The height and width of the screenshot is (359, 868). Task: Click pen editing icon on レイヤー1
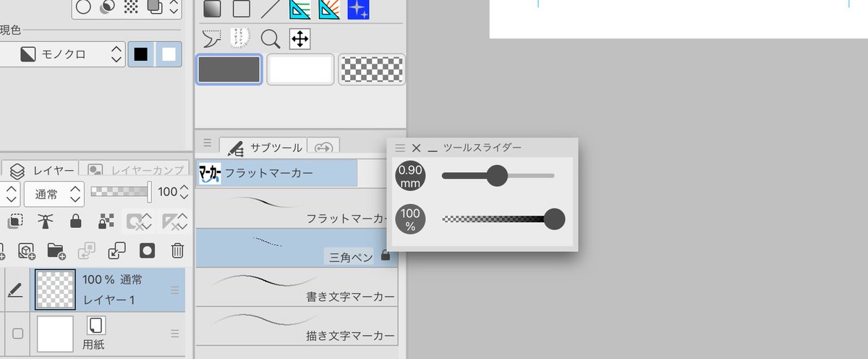click(14, 290)
